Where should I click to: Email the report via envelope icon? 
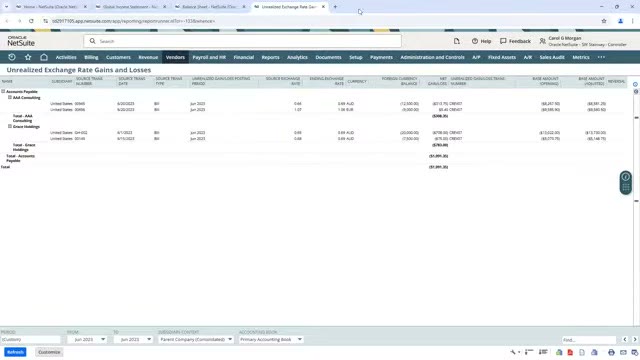(623, 352)
